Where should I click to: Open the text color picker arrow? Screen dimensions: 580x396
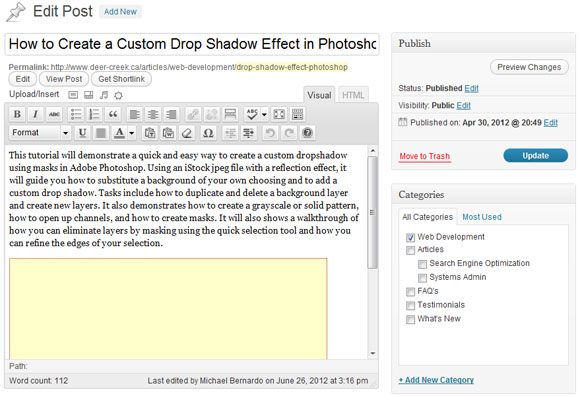point(132,132)
